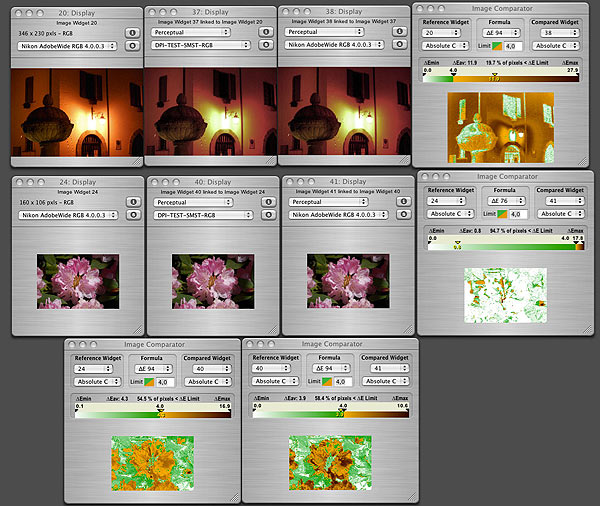Open DPI-TEST-SMST-RGB dropdown in 40: Display
The height and width of the screenshot is (506, 600).
(x=204, y=215)
